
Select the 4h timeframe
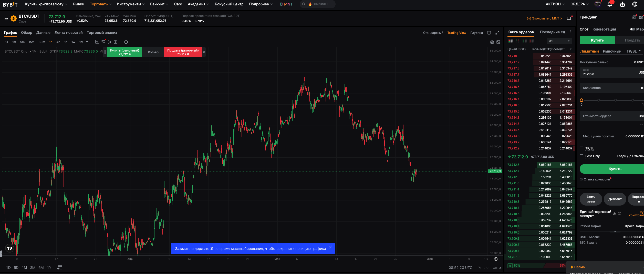[58, 42]
